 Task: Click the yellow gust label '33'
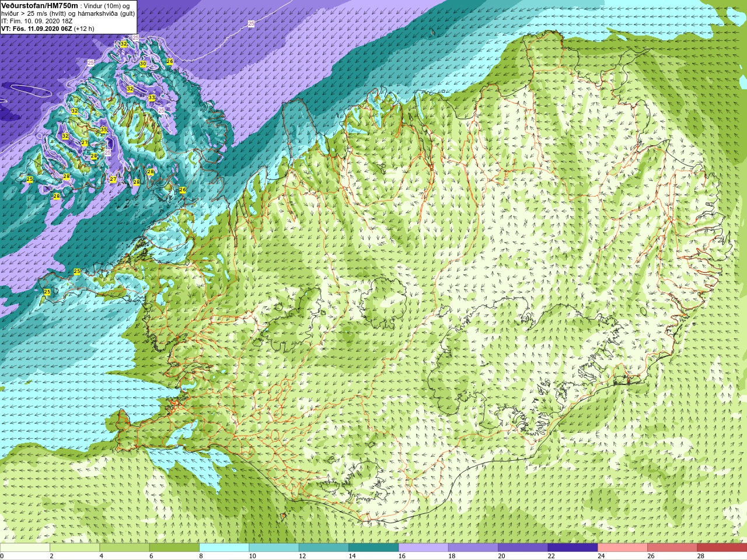152,97
